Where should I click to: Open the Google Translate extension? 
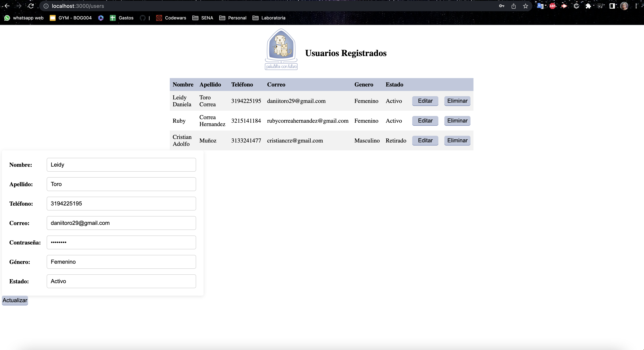click(540, 6)
